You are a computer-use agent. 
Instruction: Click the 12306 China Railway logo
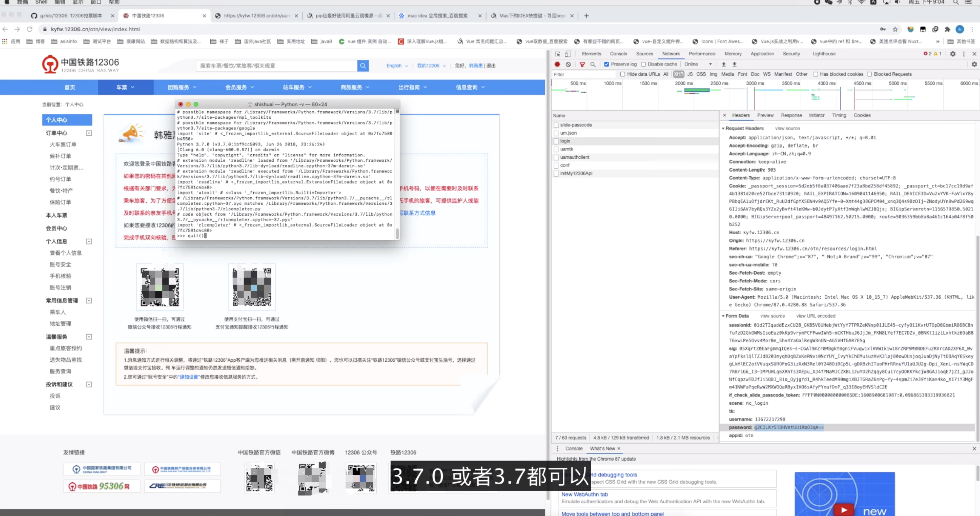[x=81, y=65]
